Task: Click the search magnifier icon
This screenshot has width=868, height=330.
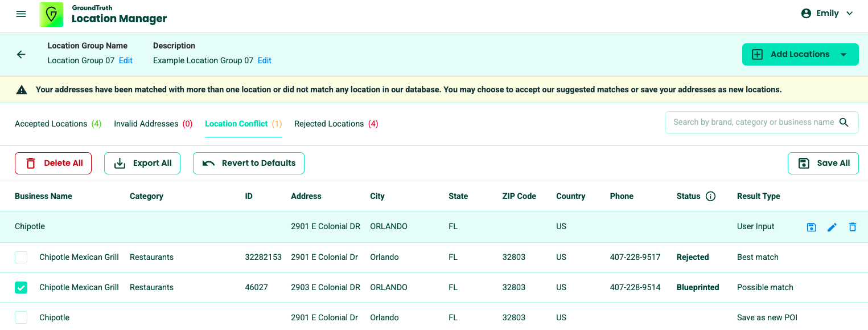Action: pos(844,123)
